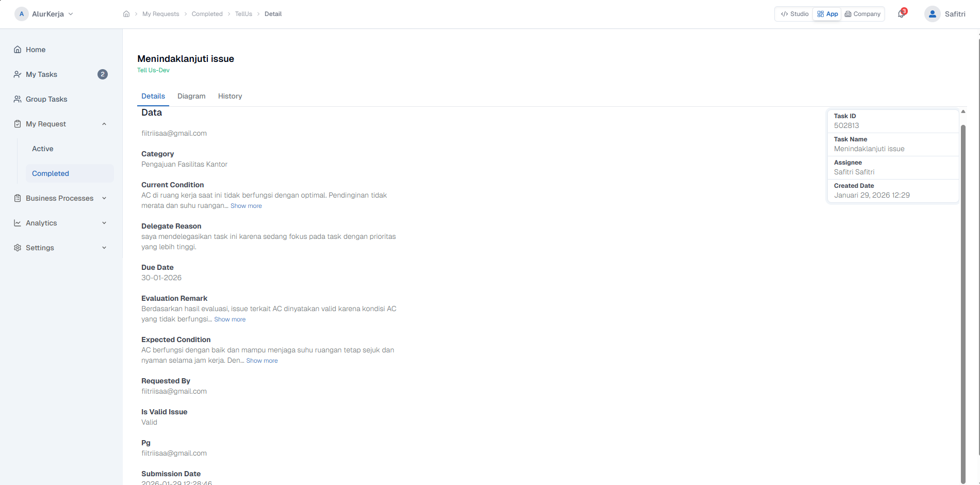Show more of Current Condition text
Image resolution: width=980 pixels, height=485 pixels.
pos(246,206)
